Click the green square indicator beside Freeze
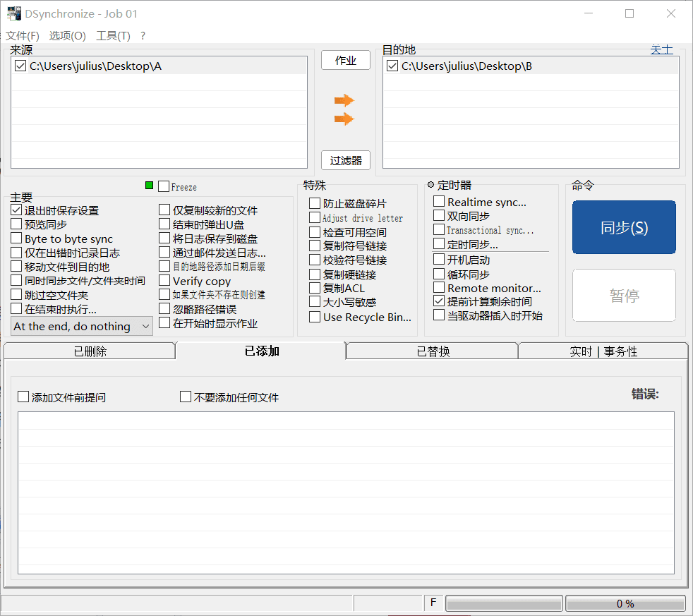 coord(149,186)
